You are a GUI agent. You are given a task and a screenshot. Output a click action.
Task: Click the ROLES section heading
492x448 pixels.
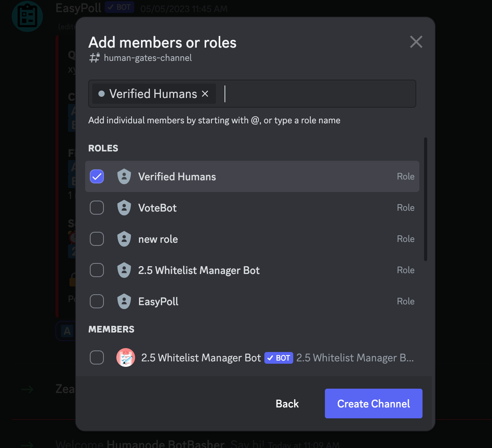(x=103, y=148)
